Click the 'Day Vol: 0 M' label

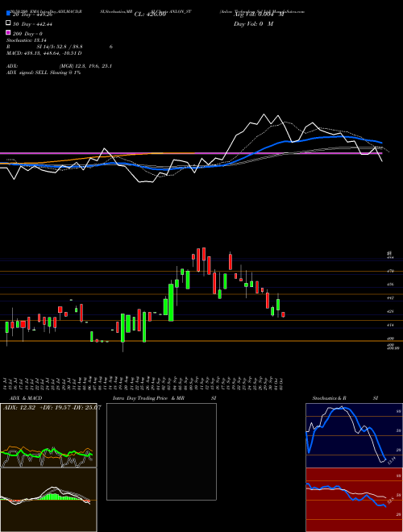pos(253,23)
